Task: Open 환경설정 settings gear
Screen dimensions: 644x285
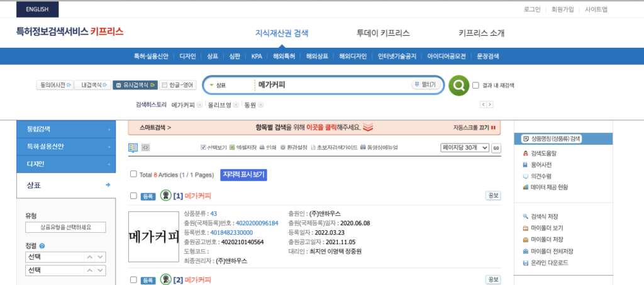Action: (x=294, y=147)
